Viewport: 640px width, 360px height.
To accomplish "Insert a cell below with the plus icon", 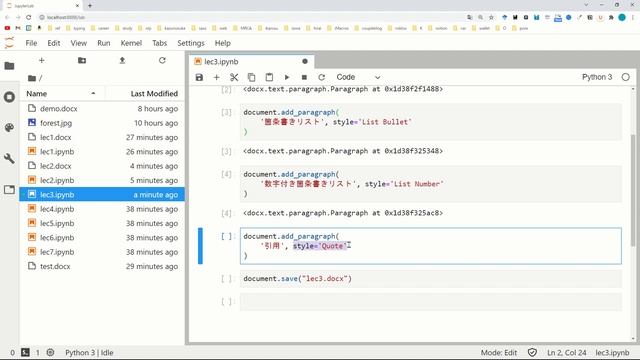I will [x=216, y=77].
